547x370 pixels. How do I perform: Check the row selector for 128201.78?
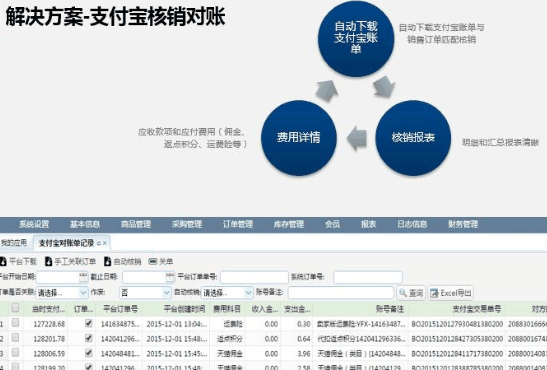(15, 338)
